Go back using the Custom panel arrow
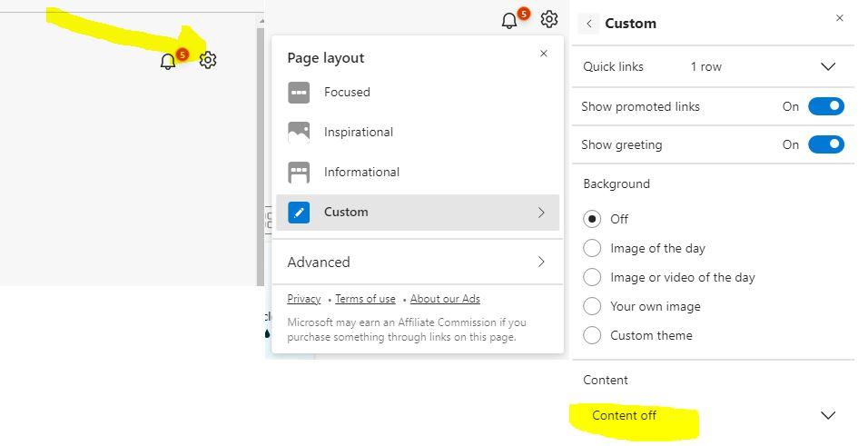 589,24
